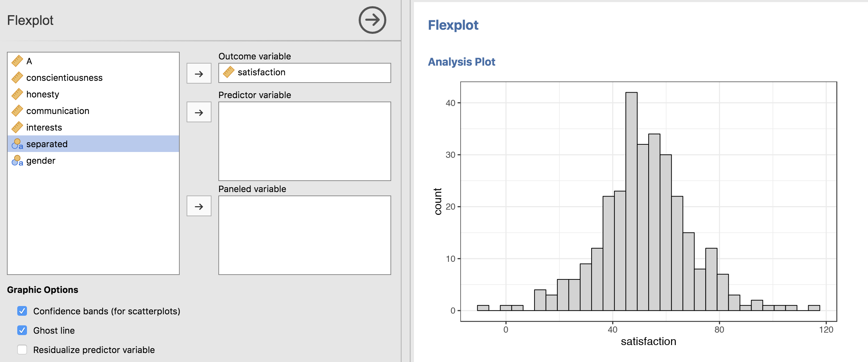This screenshot has height=362, width=868.
Task: Click inside the Paneled variable box
Action: click(x=305, y=235)
